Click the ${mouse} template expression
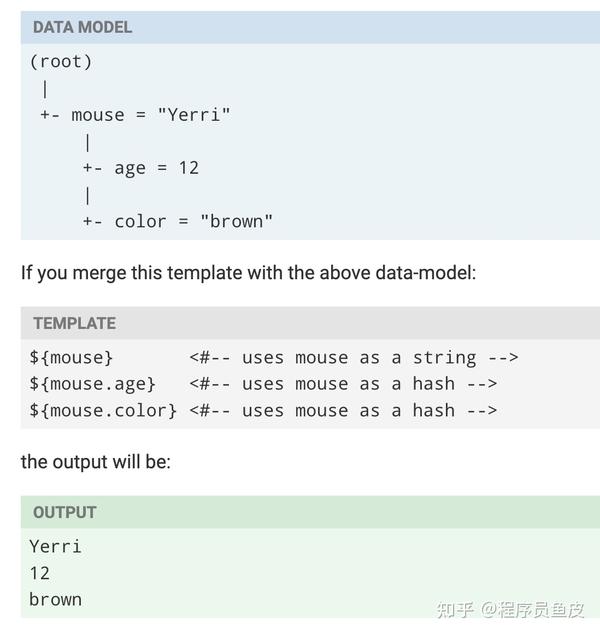Screen dimensions: 600x635 tap(71, 358)
